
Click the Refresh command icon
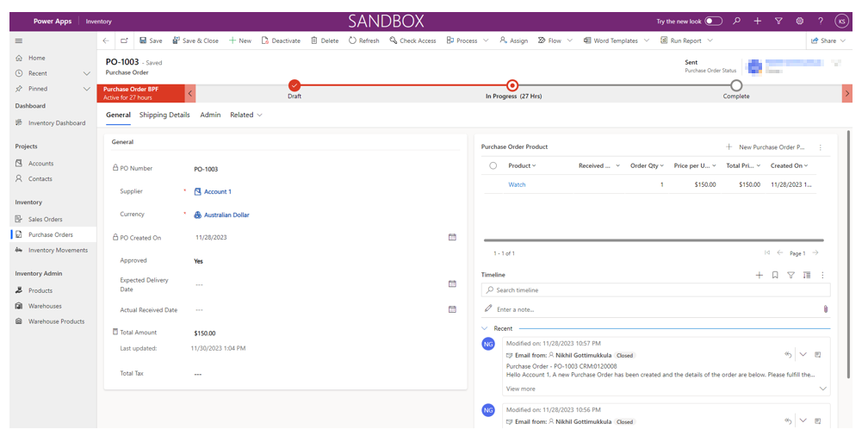tap(353, 40)
